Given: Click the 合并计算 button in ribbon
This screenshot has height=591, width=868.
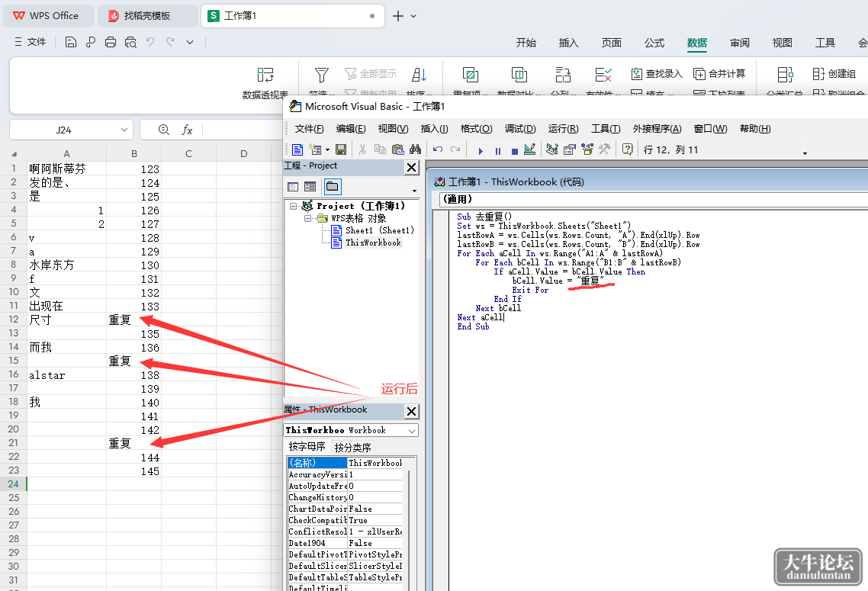Looking at the screenshot, I should pyautogui.click(x=719, y=74).
